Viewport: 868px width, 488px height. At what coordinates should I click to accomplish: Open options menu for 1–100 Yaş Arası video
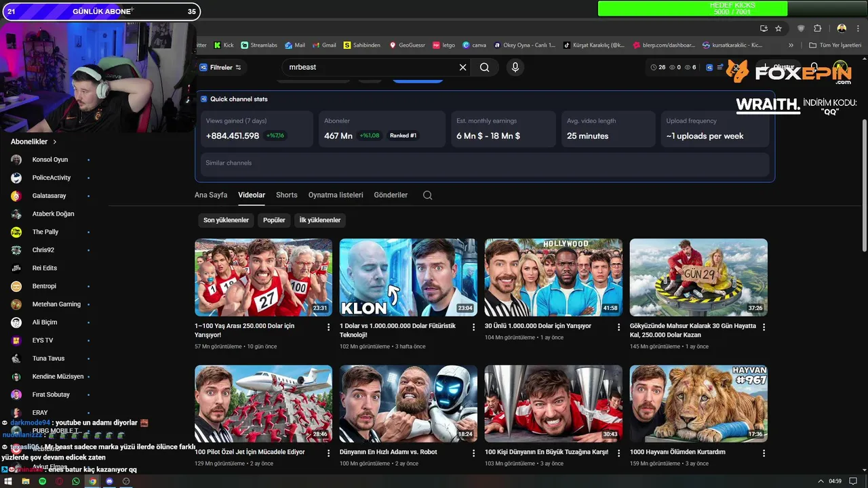(x=328, y=327)
